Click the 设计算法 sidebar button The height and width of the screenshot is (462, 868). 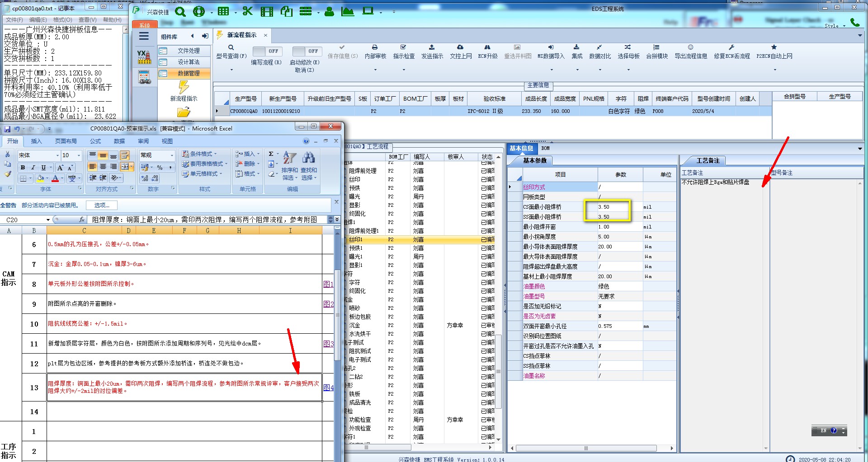pos(184,62)
